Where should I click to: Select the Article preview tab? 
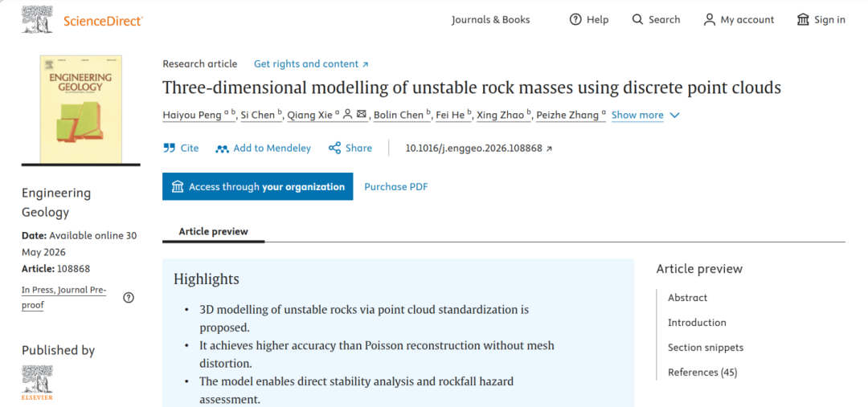coord(213,231)
